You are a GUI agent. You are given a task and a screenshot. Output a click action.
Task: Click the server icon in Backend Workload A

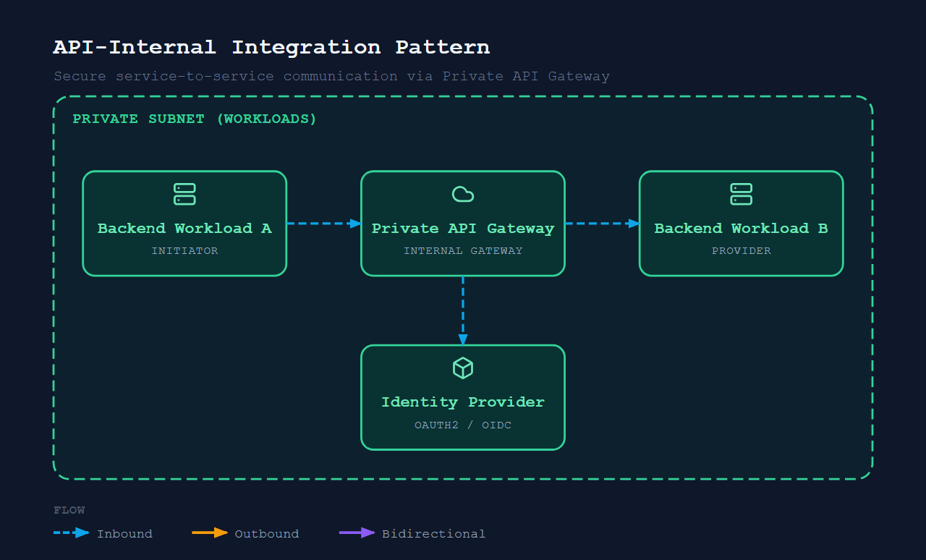(184, 194)
